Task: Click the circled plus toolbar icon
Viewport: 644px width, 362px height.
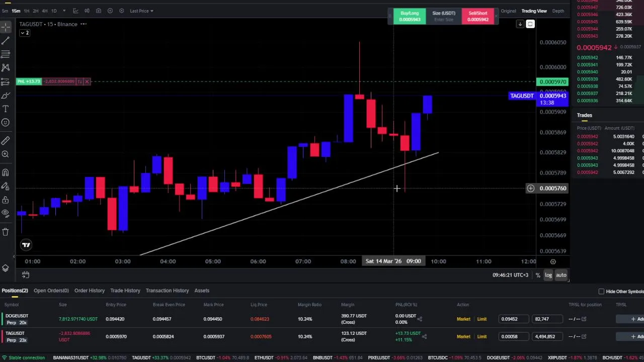Action: (110, 11)
